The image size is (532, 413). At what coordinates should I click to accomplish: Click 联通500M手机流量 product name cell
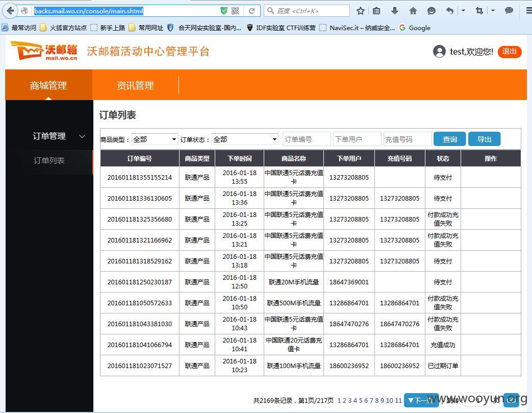294,303
